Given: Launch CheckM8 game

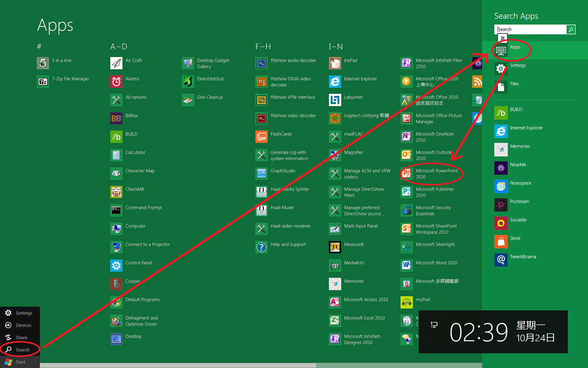Looking at the screenshot, I should pyautogui.click(x=127, y=192).
